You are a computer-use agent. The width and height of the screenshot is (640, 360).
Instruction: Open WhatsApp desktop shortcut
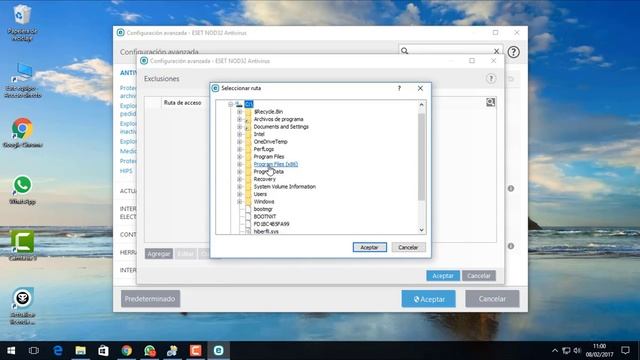pos(22,190)
